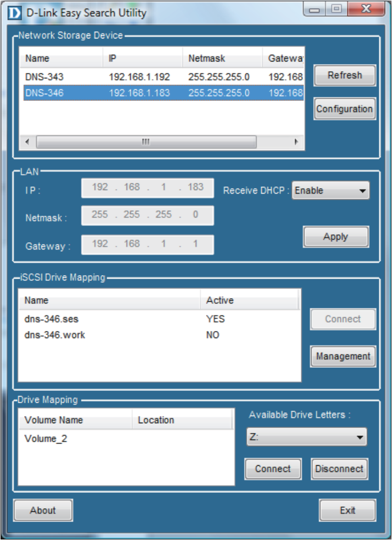392x540 pixels.
Task: Click the Gateway column header
Action: (283, 58)
